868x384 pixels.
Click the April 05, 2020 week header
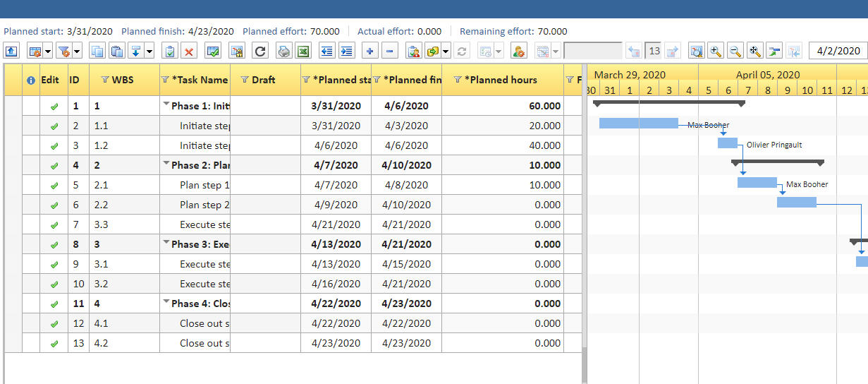768,74
